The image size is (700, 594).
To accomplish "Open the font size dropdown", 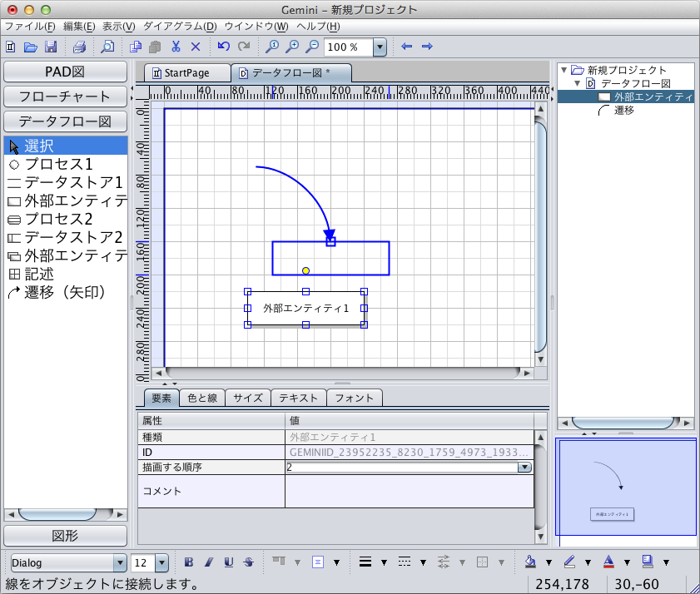I will [161, 562].
